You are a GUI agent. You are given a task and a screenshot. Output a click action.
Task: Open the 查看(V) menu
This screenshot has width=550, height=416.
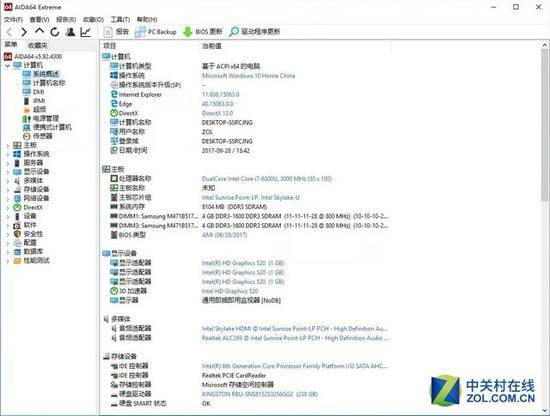point(39,19)
